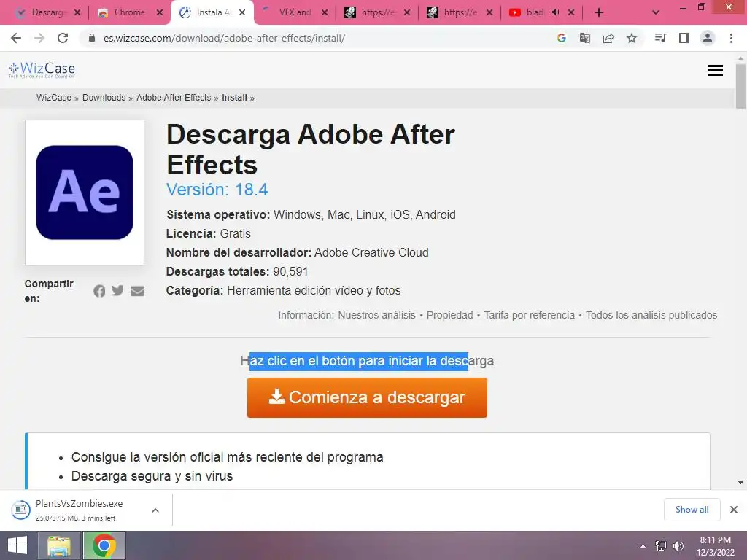Open the network tray icon

(x=661, y=546)
